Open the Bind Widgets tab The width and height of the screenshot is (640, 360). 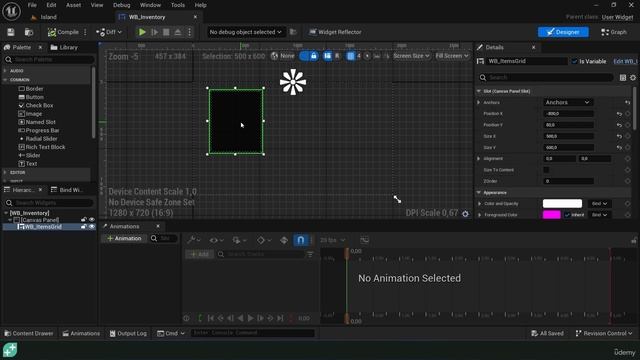tap(67, 190)
